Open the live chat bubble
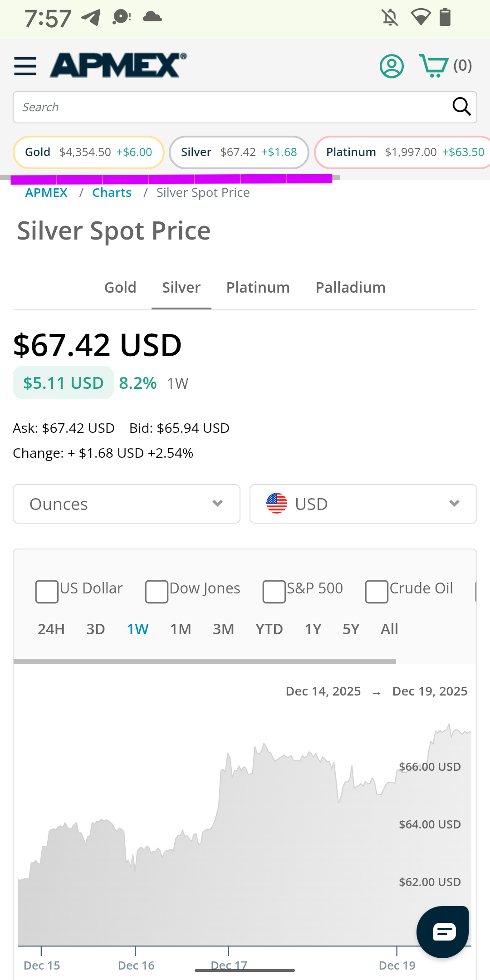The width and height of the screenshot is (490, 980). [443, 932]
